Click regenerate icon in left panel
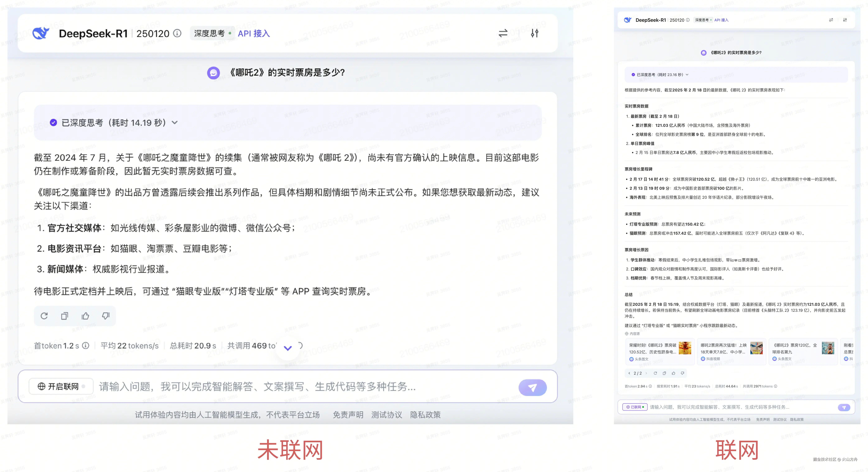The image size is (868, 472). [x=44, y=316]
